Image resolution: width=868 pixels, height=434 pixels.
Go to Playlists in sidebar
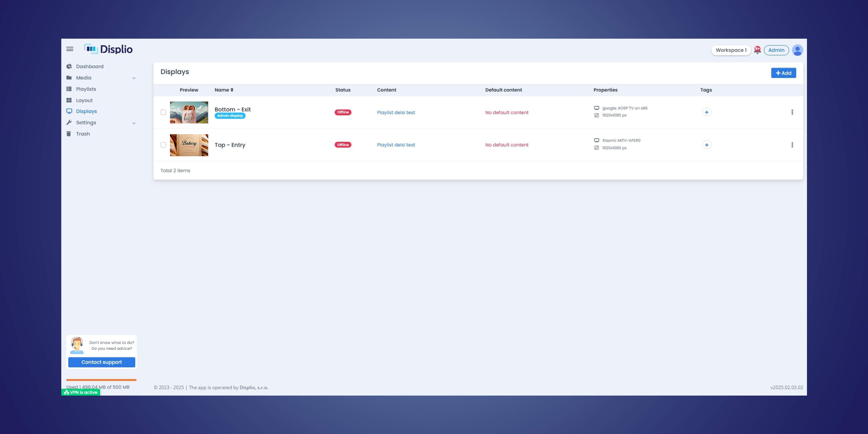[86, 89]
